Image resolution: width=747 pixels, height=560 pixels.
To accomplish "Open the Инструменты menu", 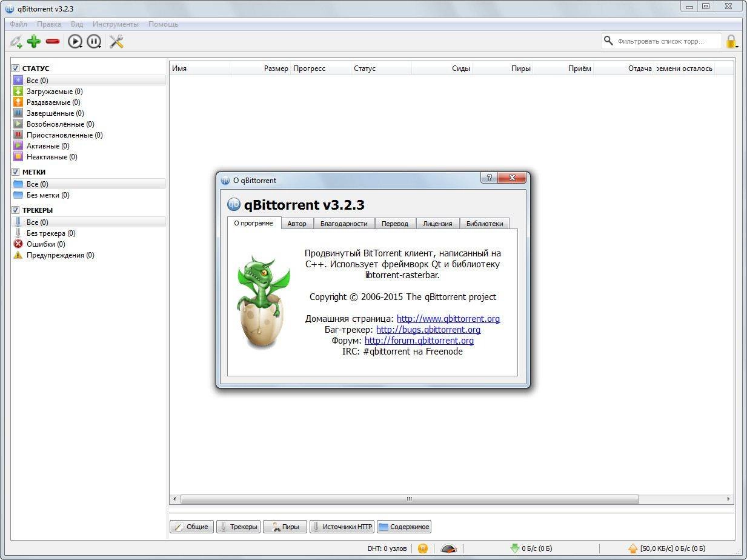I will (x=116, y=24).
